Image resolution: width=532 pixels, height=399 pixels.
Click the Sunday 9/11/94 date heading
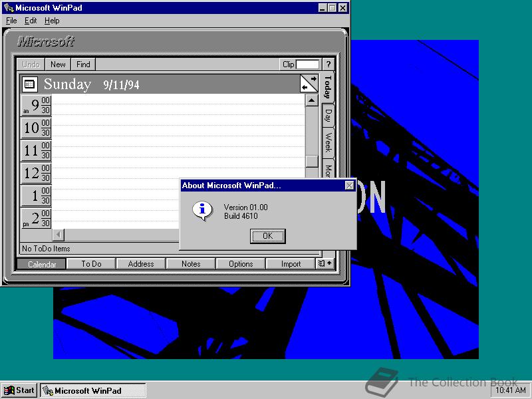coord(91,84)
